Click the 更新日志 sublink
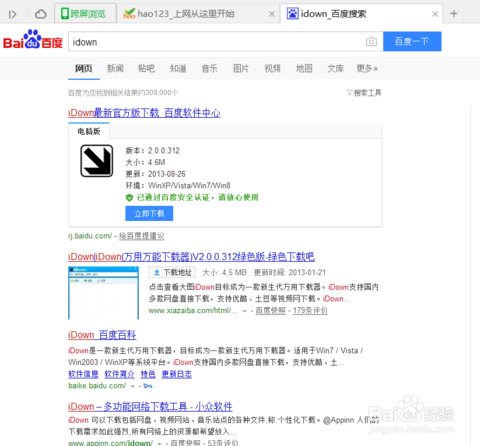Image resolution: width=480 pixels, height=446 pixels. (x=177, y=374)
